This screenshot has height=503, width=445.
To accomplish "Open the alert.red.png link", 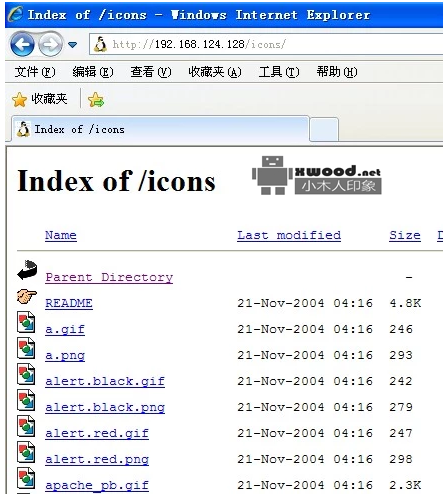I will coord(97,459).
